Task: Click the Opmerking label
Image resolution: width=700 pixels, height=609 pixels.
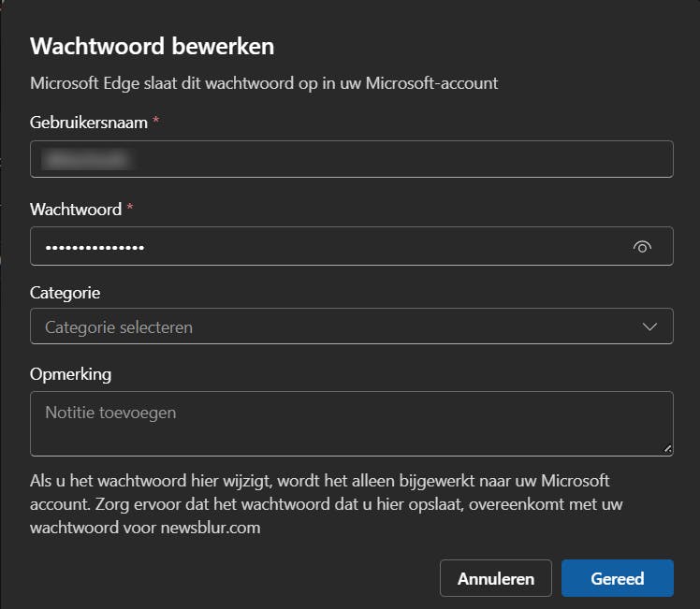Action: click(71, 374)
